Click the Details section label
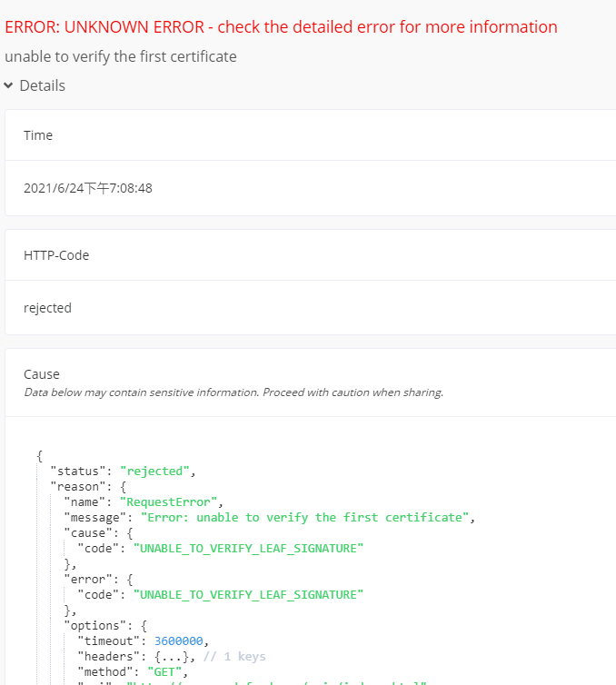This screenshot has width=616, height=685. [x=42, y=85]
